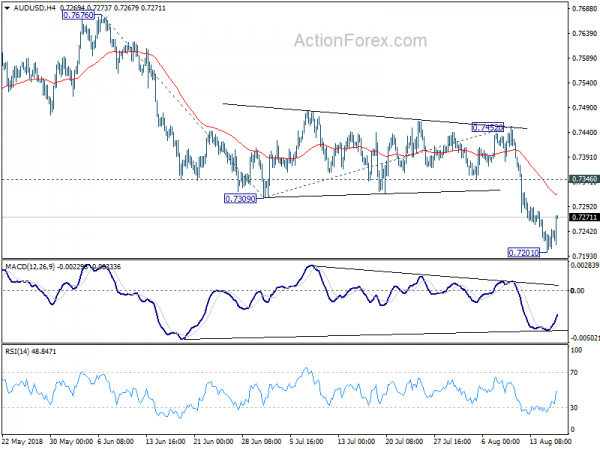Click date label 21 Jun 00:00
600x450 pixels.
pyautogui.click(x=213, y=442)
